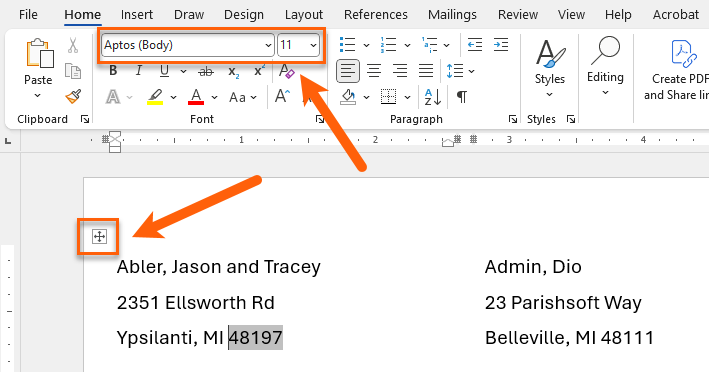Click the table move handle icon

99,236
